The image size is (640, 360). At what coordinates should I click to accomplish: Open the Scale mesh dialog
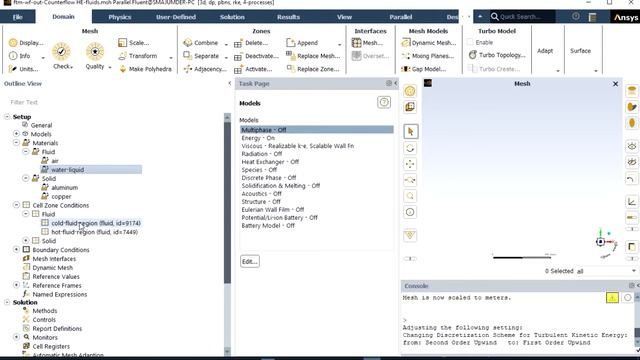[133, 42]
